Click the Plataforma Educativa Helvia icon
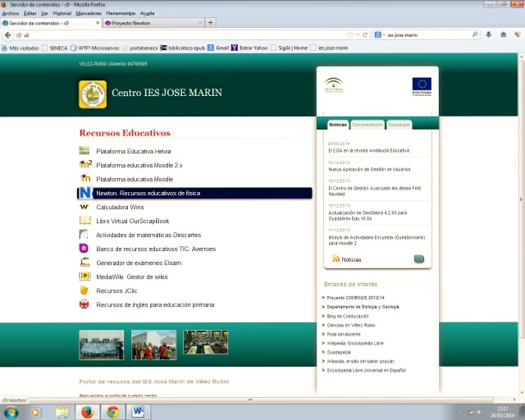The image size is (525, 420). 84,150
